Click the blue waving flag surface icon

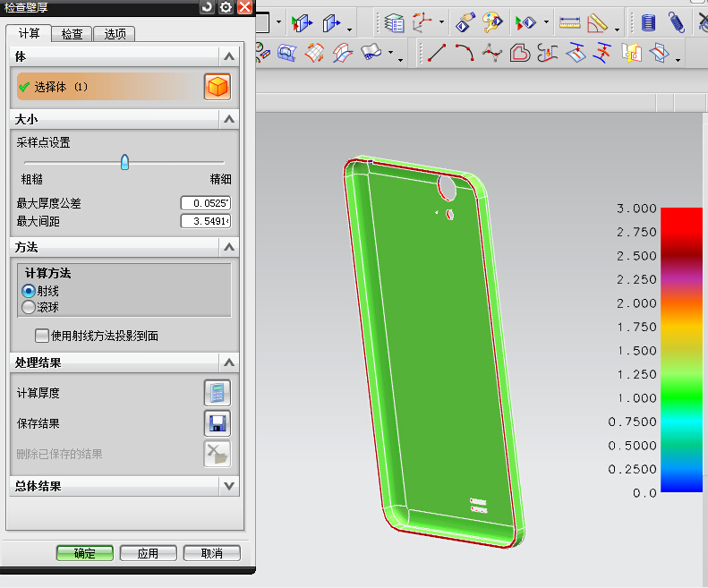[x=371, y=52]
